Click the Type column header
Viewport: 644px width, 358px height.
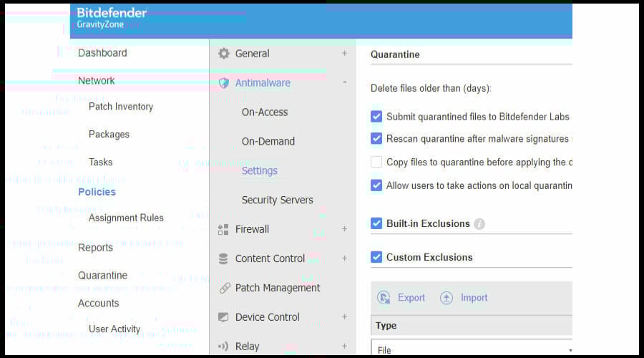coord(386,326)
